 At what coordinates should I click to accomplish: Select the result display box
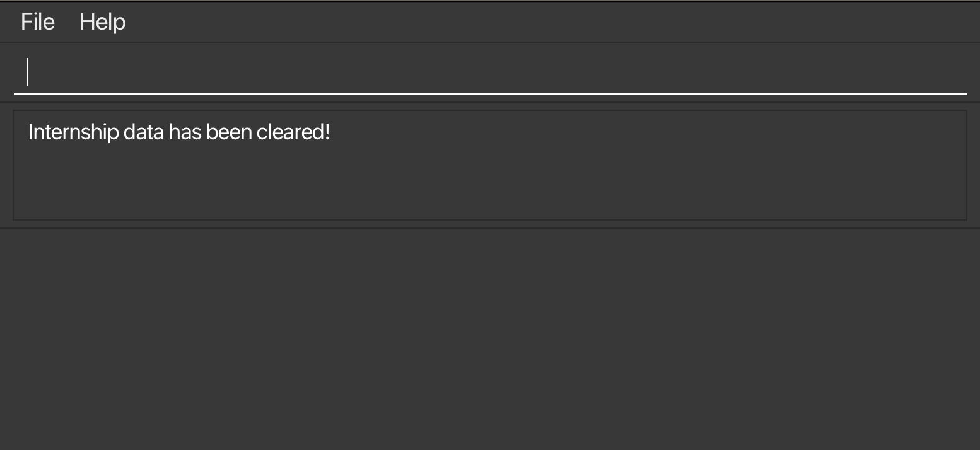coord(489,165)
